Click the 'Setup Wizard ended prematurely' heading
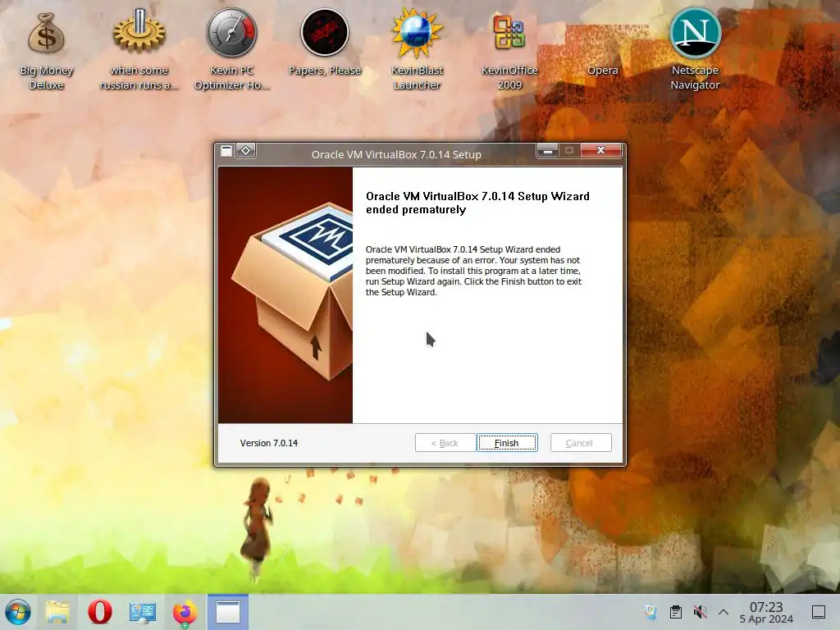 (x=477, y=203)
